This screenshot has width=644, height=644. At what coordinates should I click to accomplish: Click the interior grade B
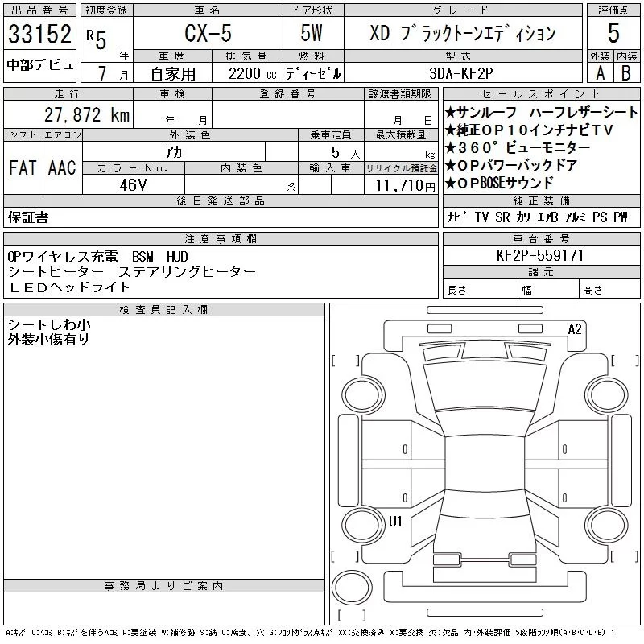coord(626,73)
